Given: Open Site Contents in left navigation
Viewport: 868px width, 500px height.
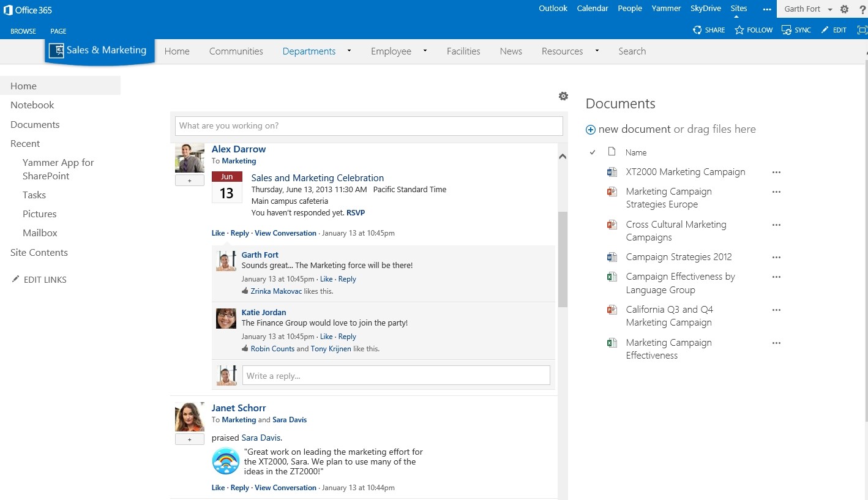Looking at the screenshot, I should 39,252.
